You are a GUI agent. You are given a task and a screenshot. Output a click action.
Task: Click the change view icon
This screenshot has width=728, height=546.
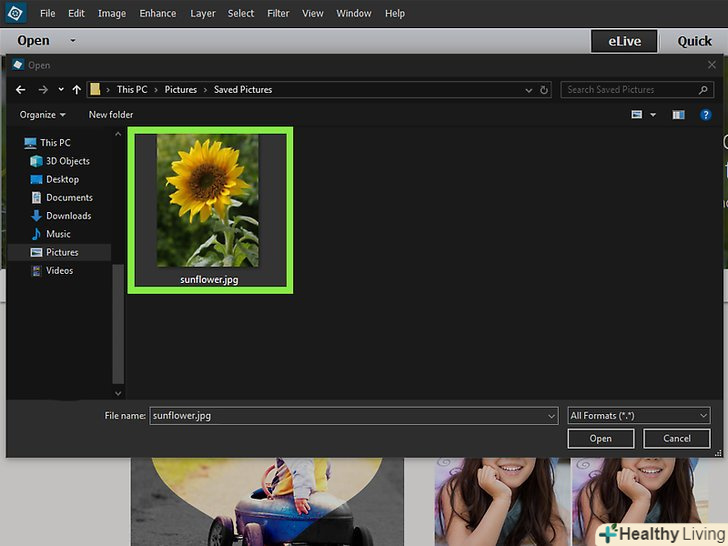(637, 115)
